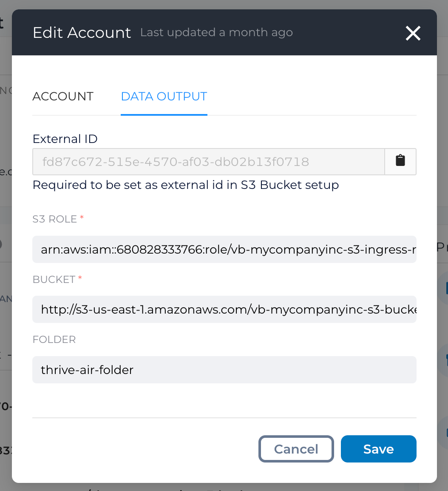Click the Edit Account dialog title
The image size is (448, 491).
coord(82,33)
